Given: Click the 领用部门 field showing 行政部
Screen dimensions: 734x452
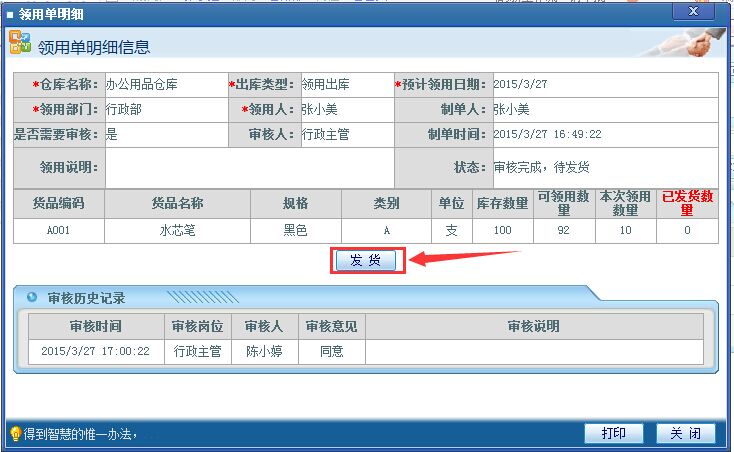Looking at the screenshot, I should click(165, 110).
